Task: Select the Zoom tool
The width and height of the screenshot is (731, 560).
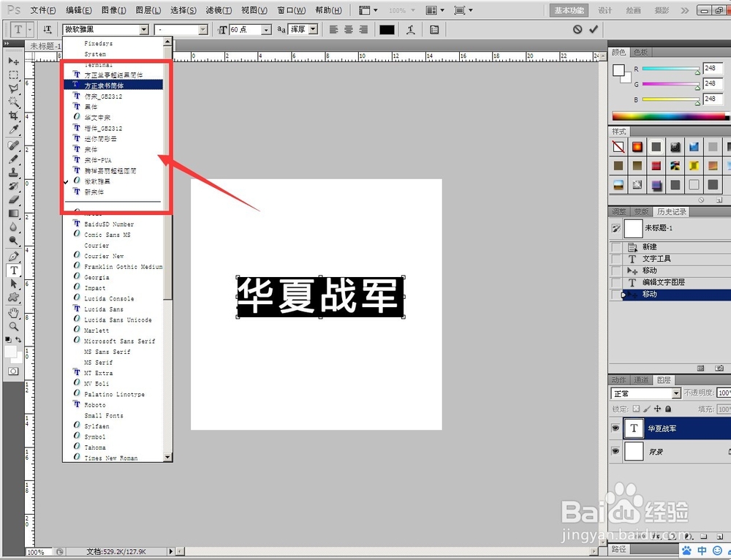Action: point(13,326)
